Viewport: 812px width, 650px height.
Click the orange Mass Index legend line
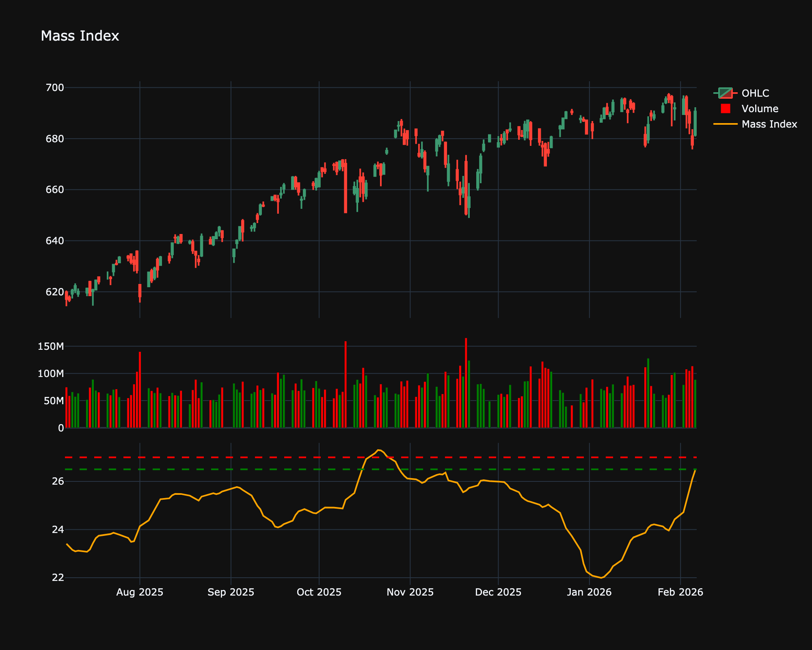(725, 124)
